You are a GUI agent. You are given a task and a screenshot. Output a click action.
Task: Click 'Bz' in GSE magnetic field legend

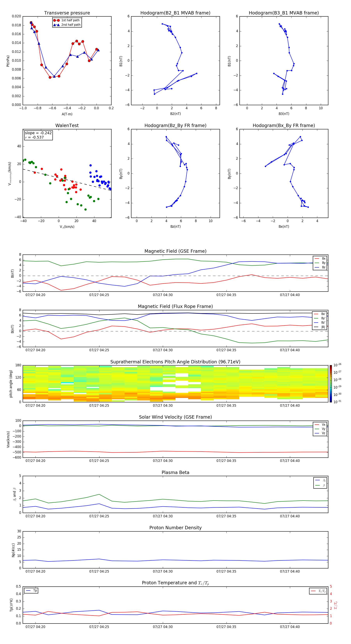[324, 267]
